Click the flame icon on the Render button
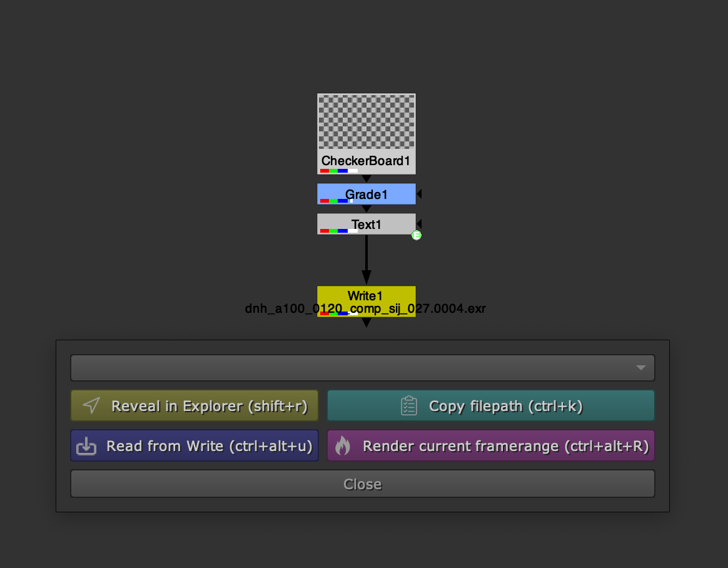Viewport: 728px width, 568px height. pyautogui.click(x=343, y=446)
